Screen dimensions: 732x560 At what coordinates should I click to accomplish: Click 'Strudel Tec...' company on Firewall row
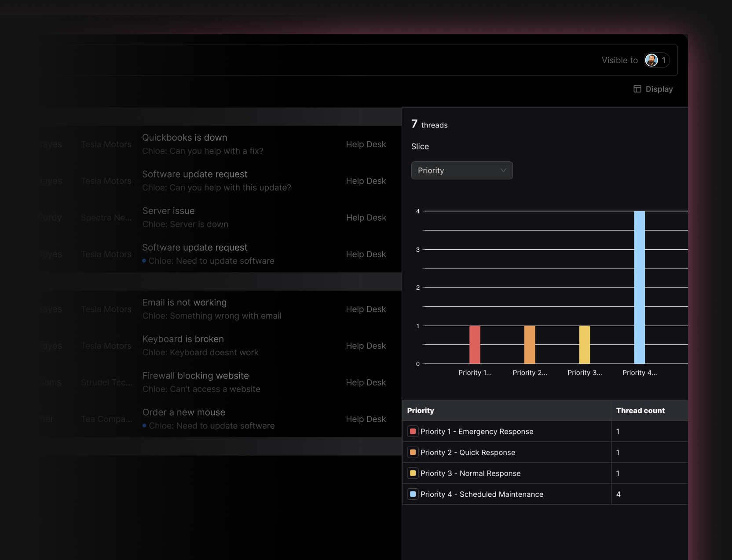(x=106, y=382)
